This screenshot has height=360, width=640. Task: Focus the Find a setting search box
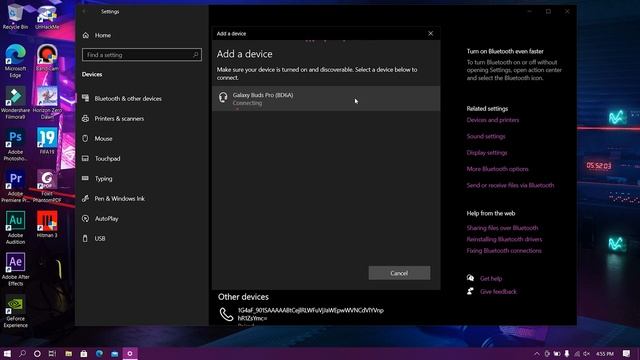142,55
